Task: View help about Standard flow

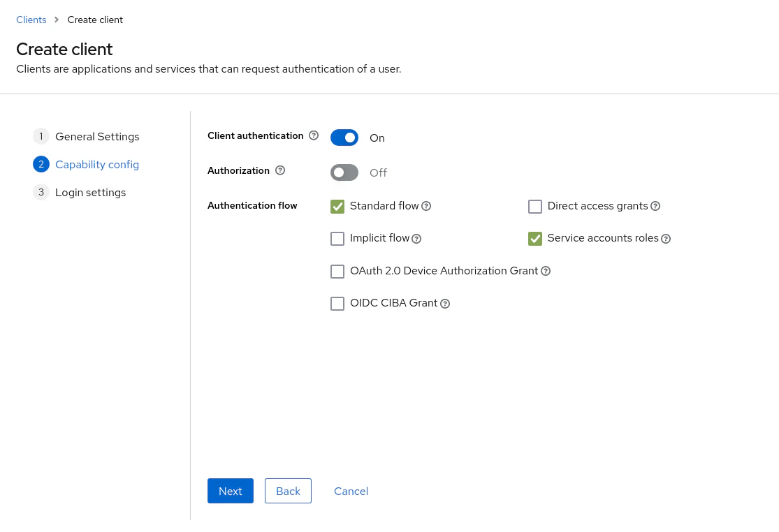Action: pos(426,206)
